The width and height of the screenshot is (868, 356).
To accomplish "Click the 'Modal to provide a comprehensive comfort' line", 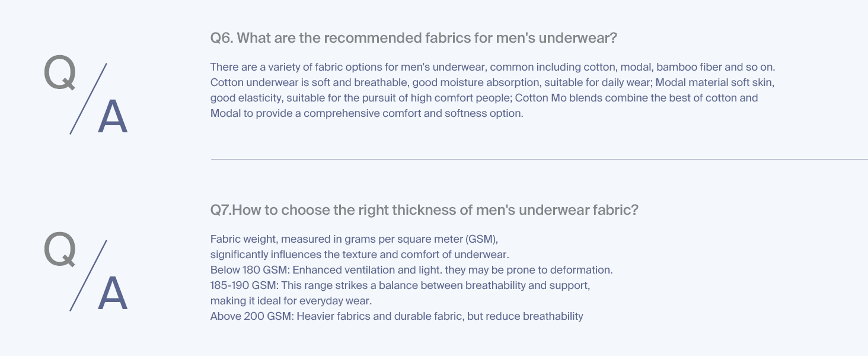I will (367, 113).
